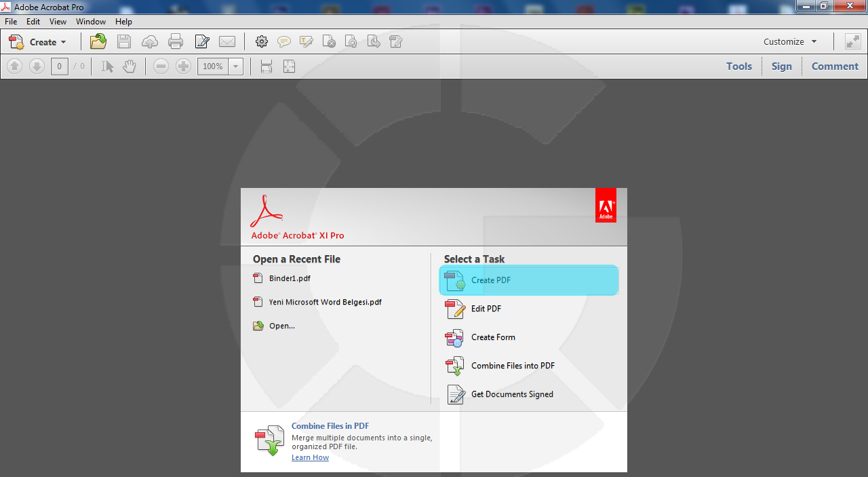Click the fit width scrolling icon
Image resolution: width=868 pixels, height=477 pixels.
(267, 66)
